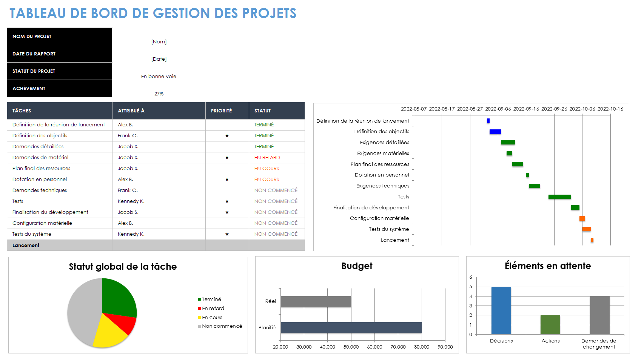Click the EN RETARD status of Demandes de matériel
The width and height of the screenshot is (644, 364).
pyautogui.click(x=267, y=157)
